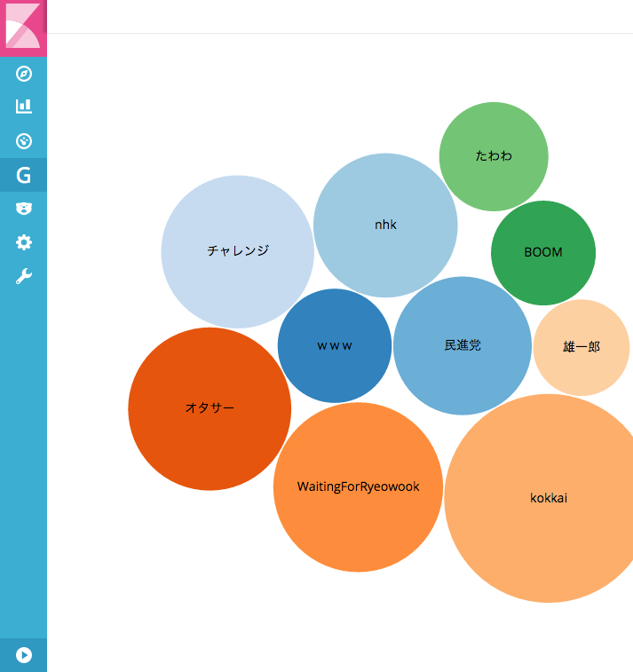Screen dimensions: 633x672
Task: Select the オタサー bubble
Action: click(210, 408)
